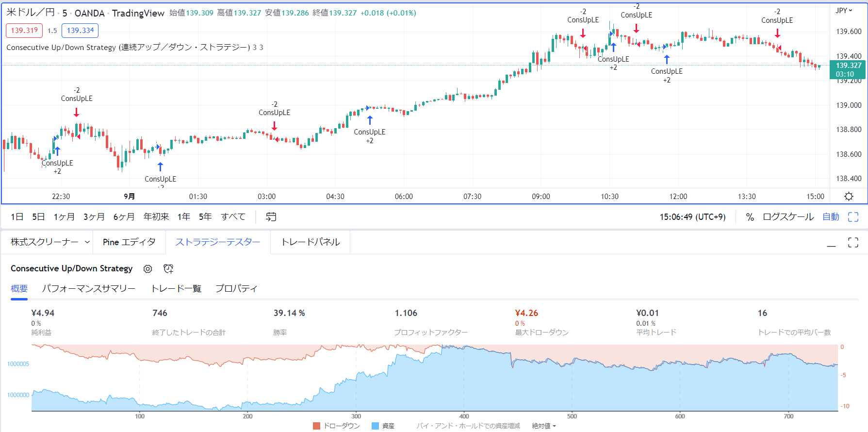This screenshot has width=868, height=432.
Task: Set range to すべて
Action: point(233,217)
